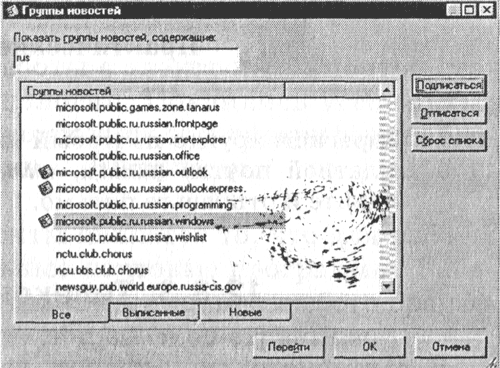Click the scroll up arrow in list
The width and height of the screenshot is (500, 368).
(x=387, y=90)
